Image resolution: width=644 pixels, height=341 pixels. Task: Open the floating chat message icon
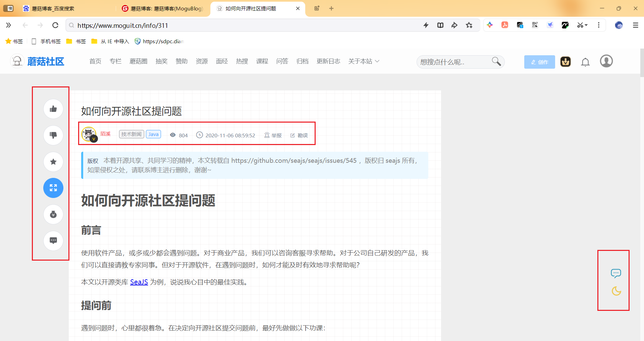[x=616, y=273]
